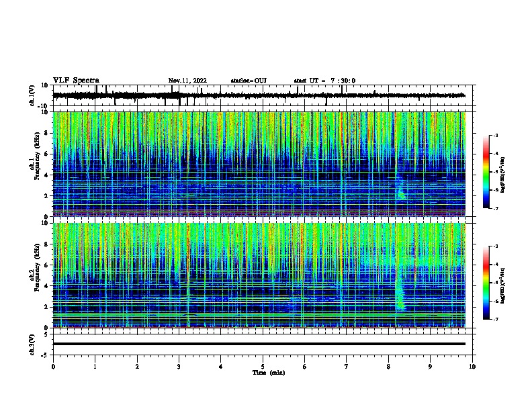Screen dimensions: 532x411
Task: Click the ch.1 "Frequency (kHz)" axis label
Action: [x=37, y=156]
